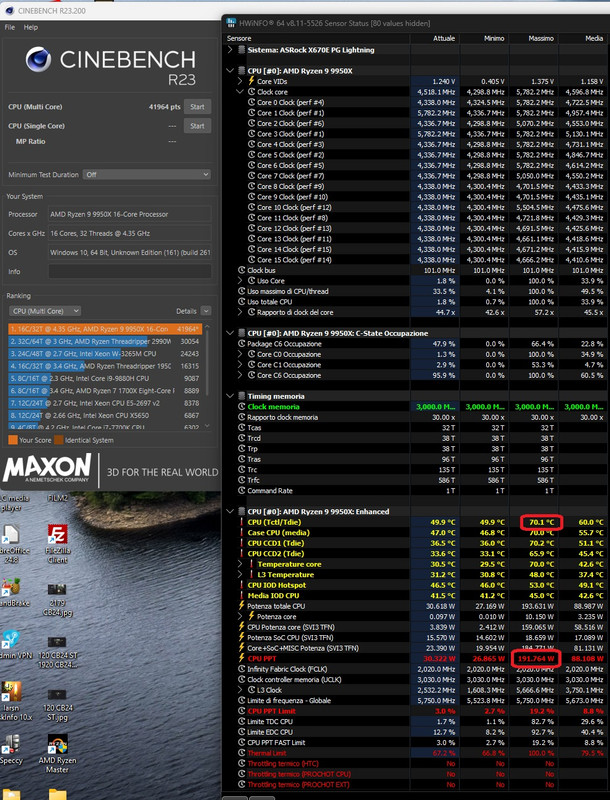Image resolution: width=610 pixels, height=800 pixels.
Task: Collapse the Ryzen 9 9950X: Enhanced group
Action: tap(230, 512)
